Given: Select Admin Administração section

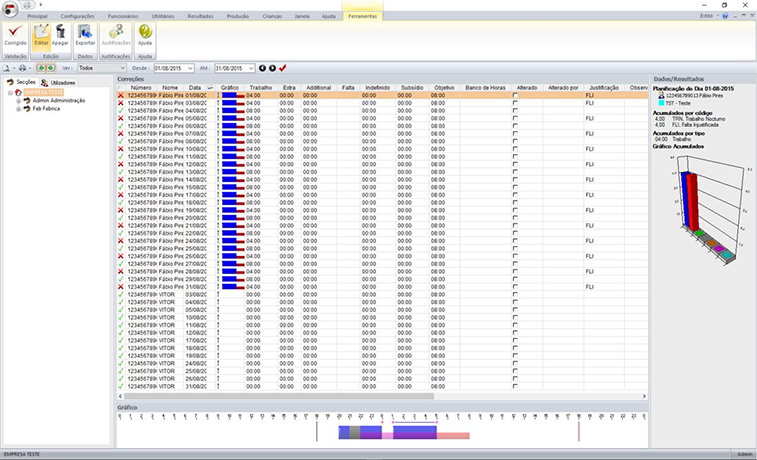Looking at the screenshot, I should click(59, 100).
